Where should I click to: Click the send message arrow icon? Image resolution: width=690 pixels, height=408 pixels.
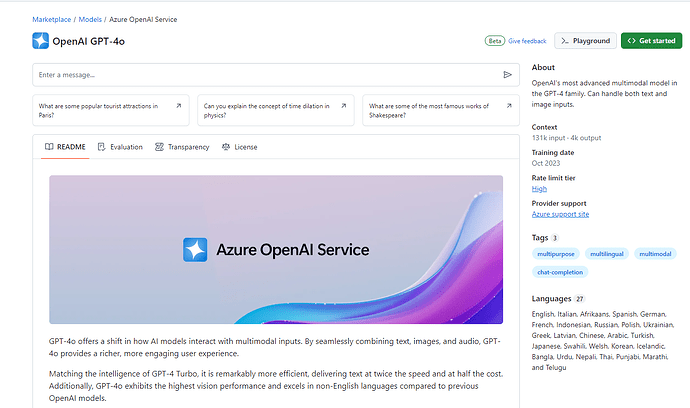point(507,75)
